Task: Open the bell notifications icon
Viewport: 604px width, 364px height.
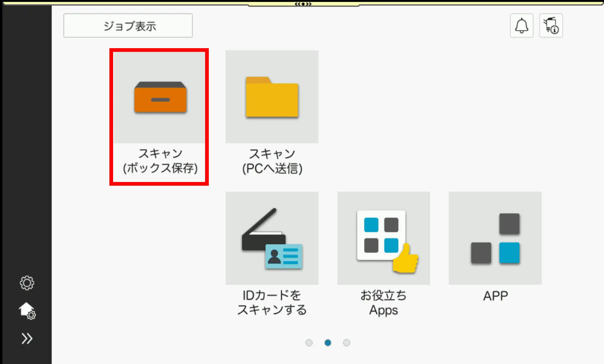Action: [521, 26]
